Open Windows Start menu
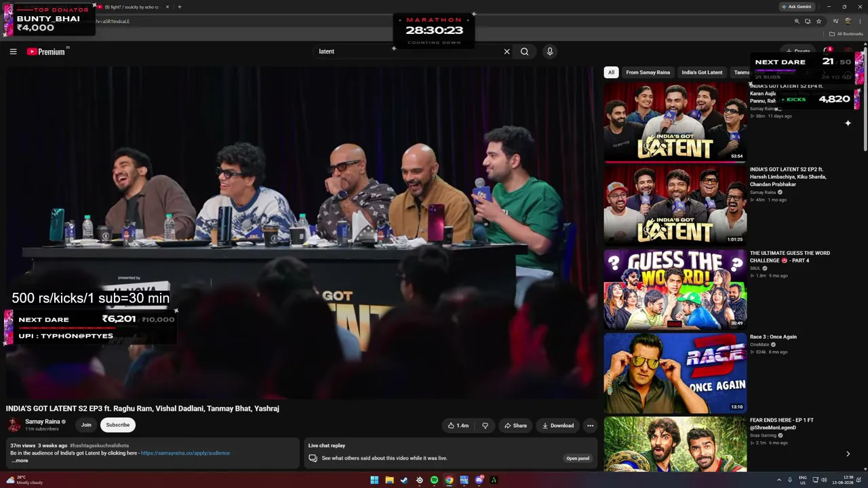 (374, 481)
